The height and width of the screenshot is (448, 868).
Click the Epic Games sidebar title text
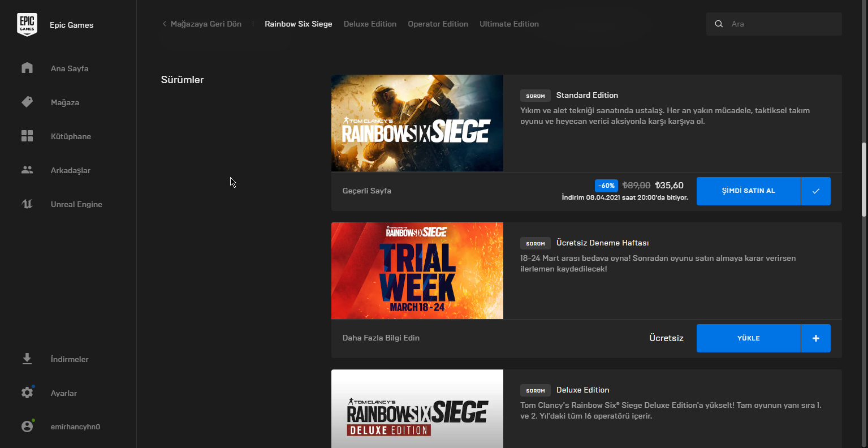tap(71, 25)
